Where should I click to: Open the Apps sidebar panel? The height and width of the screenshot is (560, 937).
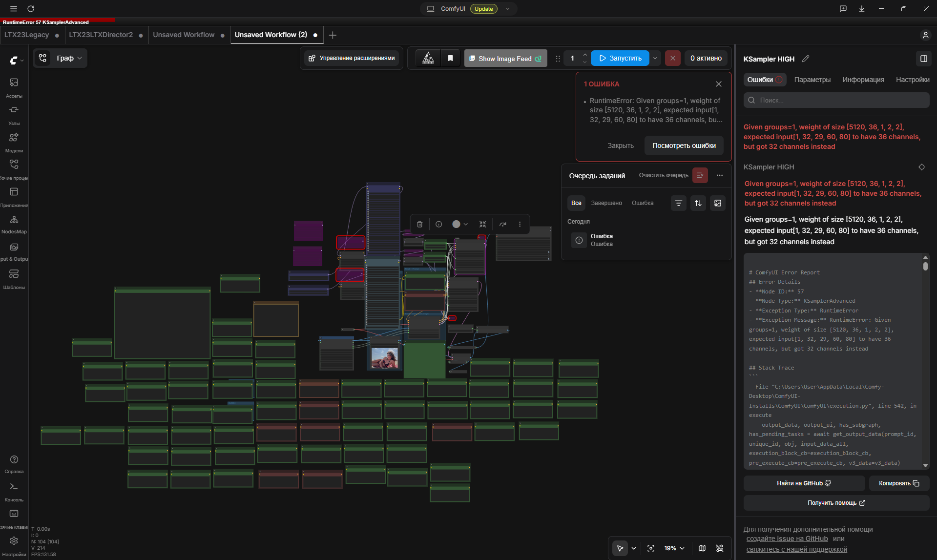[14, 196]
